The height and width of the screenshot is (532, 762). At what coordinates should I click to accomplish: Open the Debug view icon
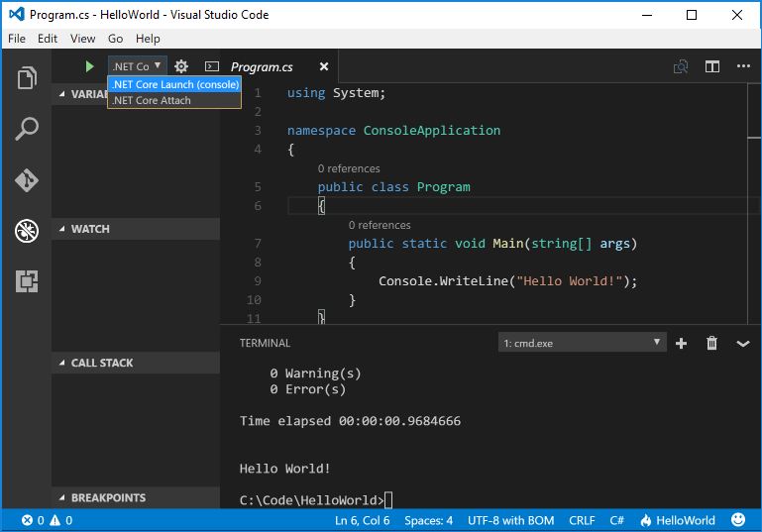(x=27, y=231)
